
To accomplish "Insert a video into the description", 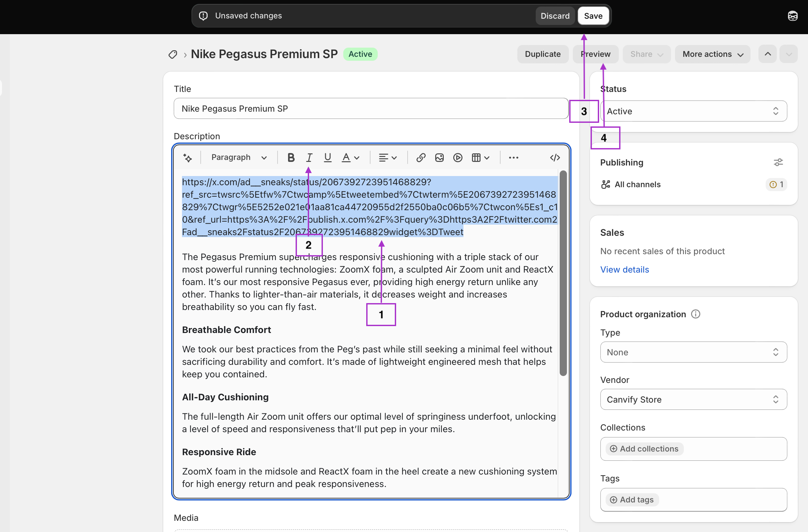I will tap(458, 158).
